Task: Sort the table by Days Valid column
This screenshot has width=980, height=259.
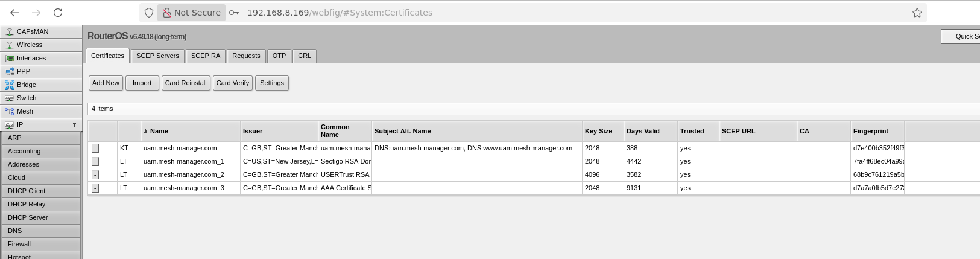Action: pyautogui.click(x=643, y=131)
